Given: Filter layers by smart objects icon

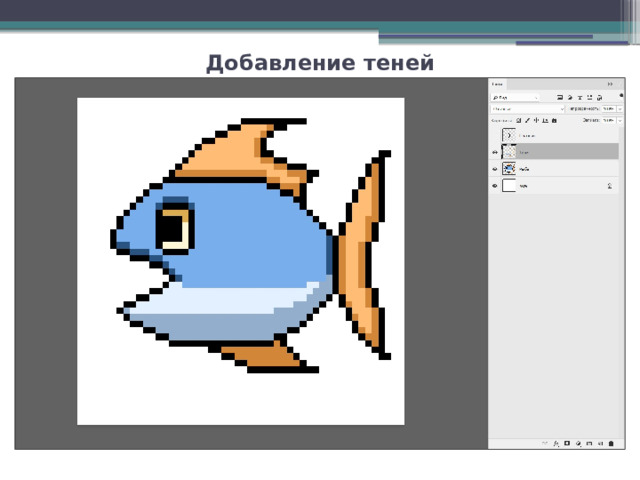Looking at the screenshot, I should 599,98.
